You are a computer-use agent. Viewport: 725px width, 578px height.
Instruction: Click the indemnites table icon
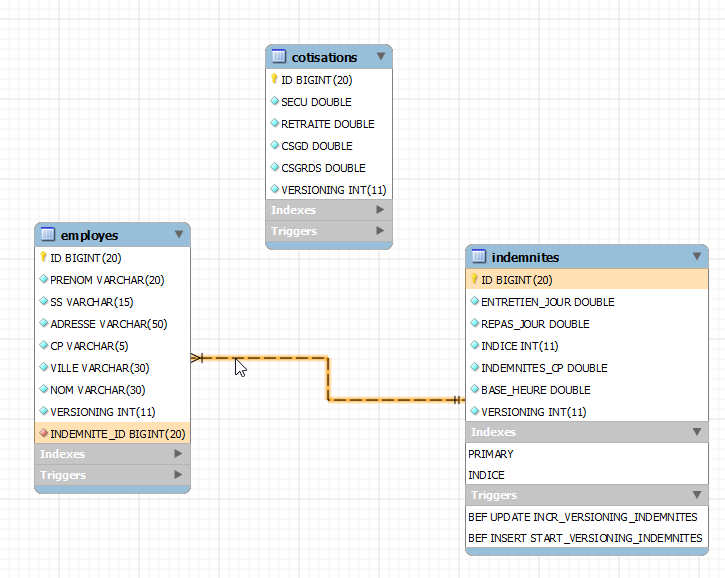click(x=479, y=257)
